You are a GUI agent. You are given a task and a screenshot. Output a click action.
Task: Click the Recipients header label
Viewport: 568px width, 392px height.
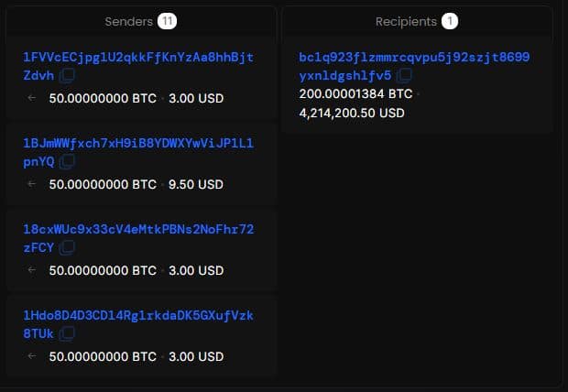pyautogui.click(x=406, y=22)
